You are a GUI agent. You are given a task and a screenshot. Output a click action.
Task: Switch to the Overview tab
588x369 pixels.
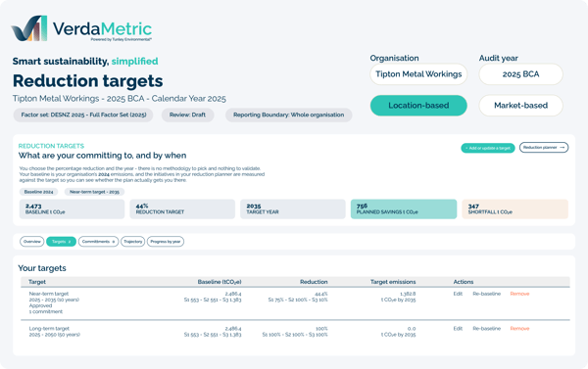point(32,242)
